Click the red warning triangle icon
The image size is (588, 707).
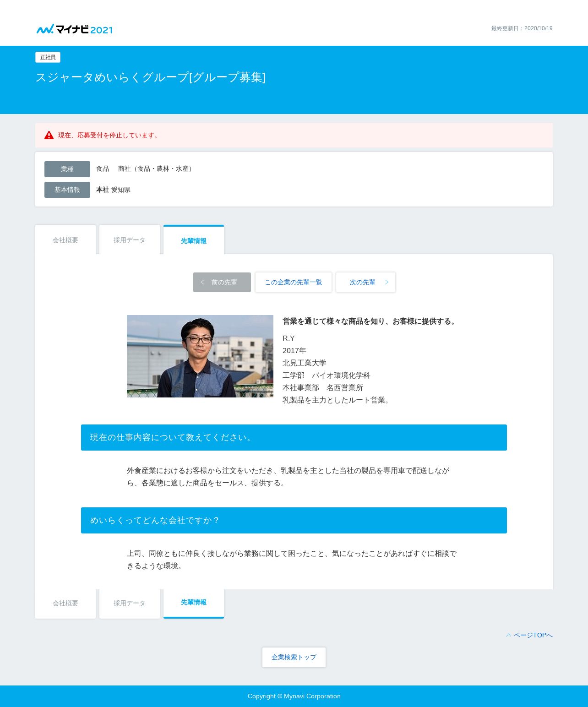pyautogui.click(x=49, y=135)
